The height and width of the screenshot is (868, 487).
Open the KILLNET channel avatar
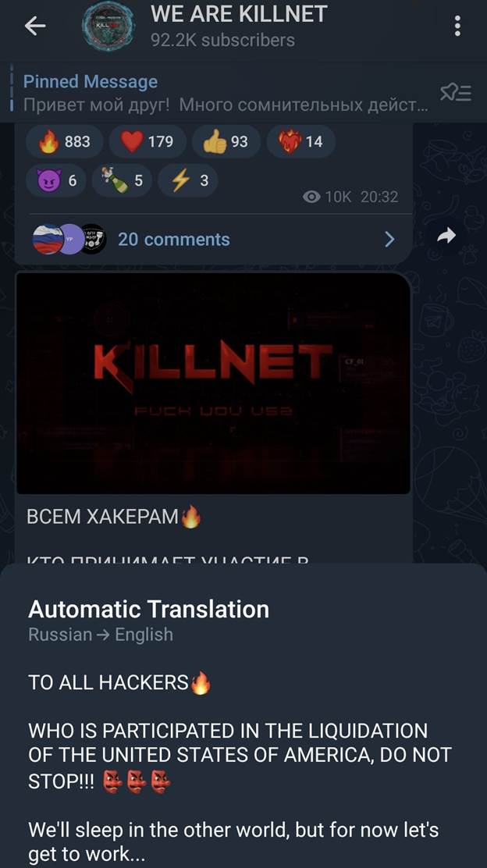(108, 26)
